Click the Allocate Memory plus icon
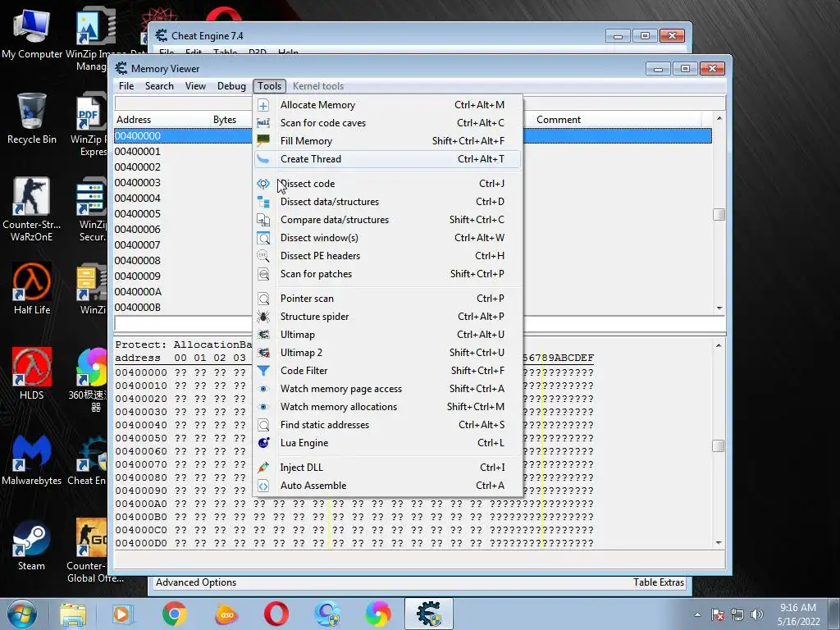Viewport: 840px width, 630px height. click(263, 105)
